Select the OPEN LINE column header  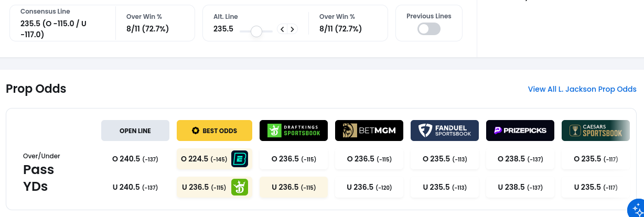click(135, 131)
